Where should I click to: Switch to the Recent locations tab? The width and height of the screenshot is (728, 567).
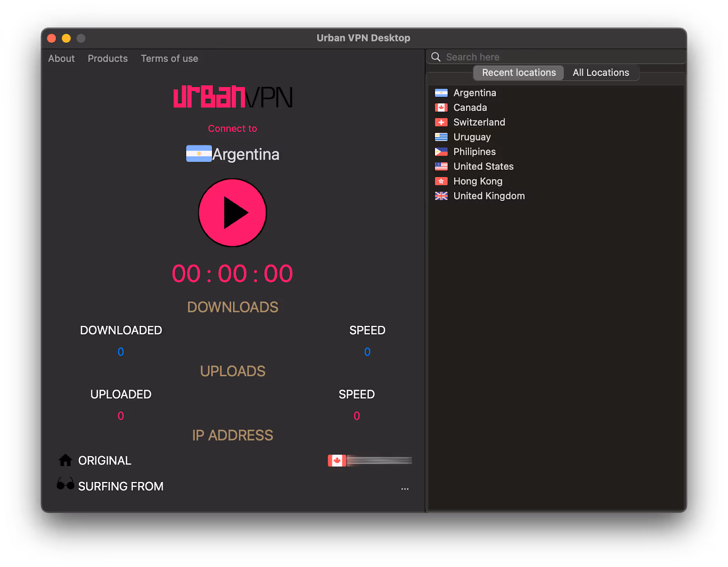point(519,73)
